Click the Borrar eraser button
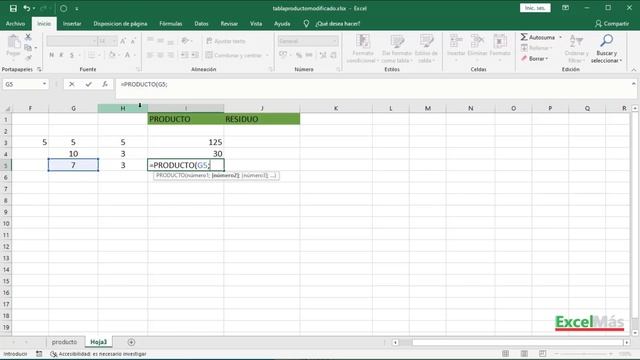Image resolution: width=640 pixels, height=360 pixels. (534, 59)
